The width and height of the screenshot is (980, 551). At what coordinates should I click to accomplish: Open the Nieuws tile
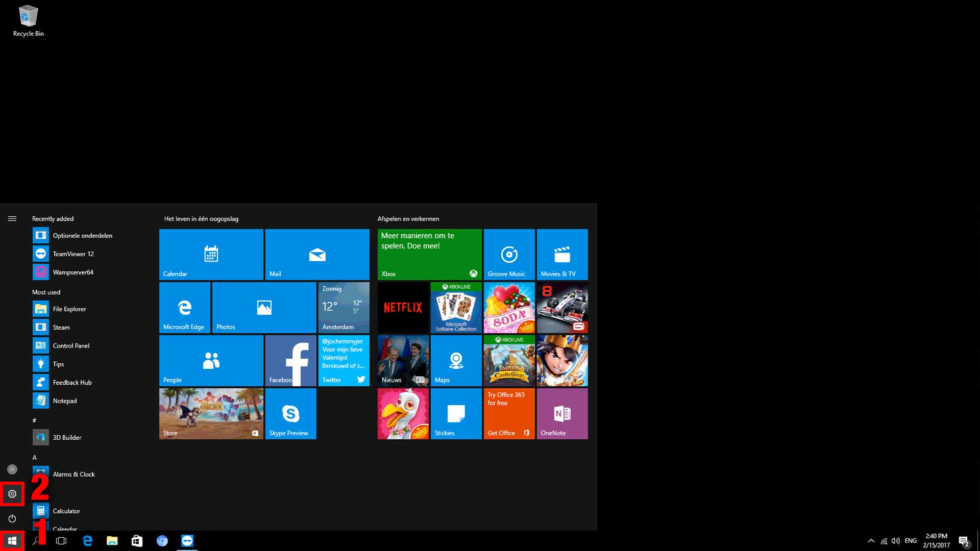pos(403,361)
